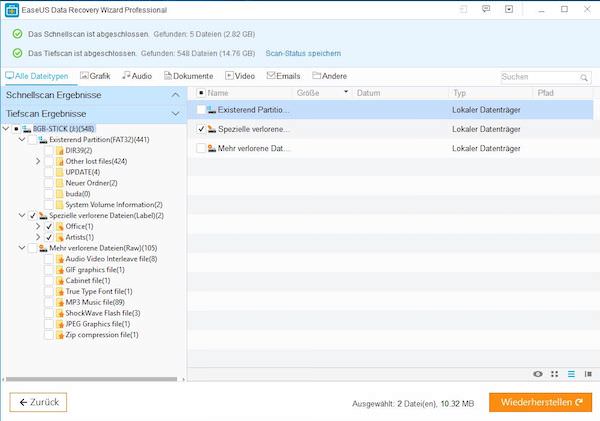Click the Zip compression file icon
The image size is (600, 421).
(60, 335)
